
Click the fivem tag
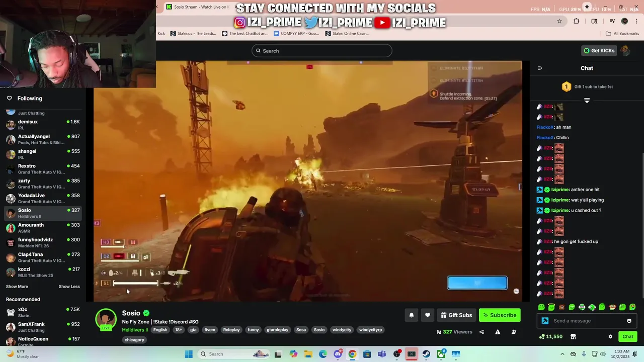coord(210,330)
